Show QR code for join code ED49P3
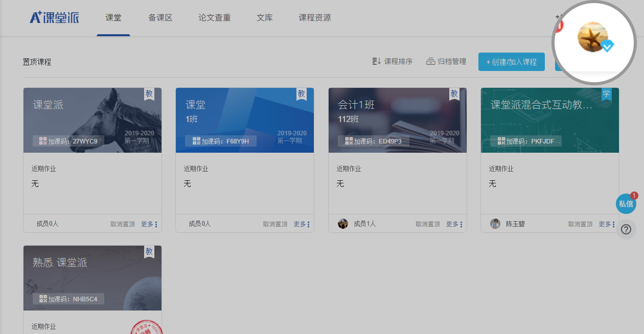 [x=349, y=141]
